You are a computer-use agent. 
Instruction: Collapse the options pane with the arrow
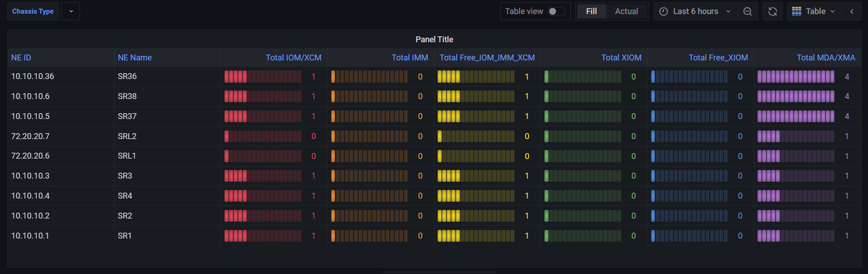(x=852, y=11)
